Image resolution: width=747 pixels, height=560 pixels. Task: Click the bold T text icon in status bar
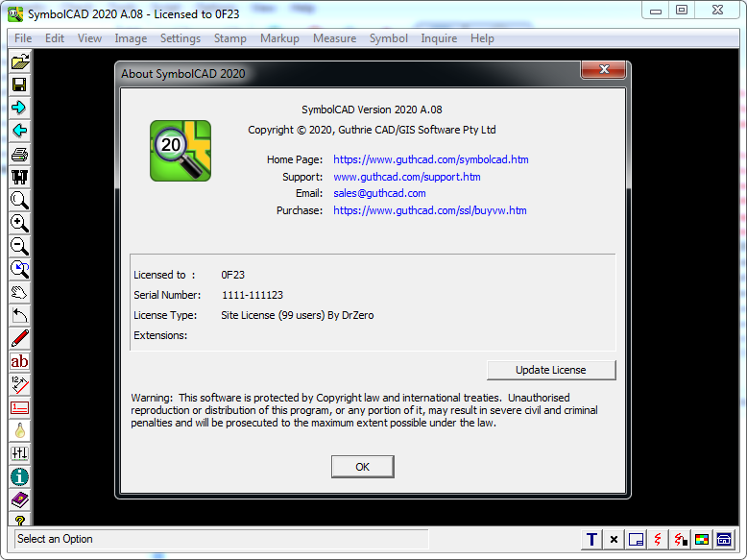(591, 540)
